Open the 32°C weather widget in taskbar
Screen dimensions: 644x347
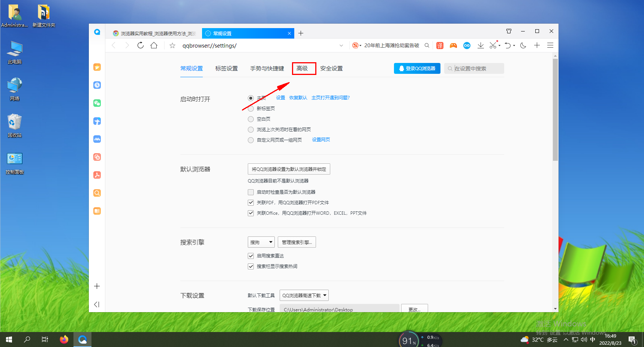click(539, 340)
